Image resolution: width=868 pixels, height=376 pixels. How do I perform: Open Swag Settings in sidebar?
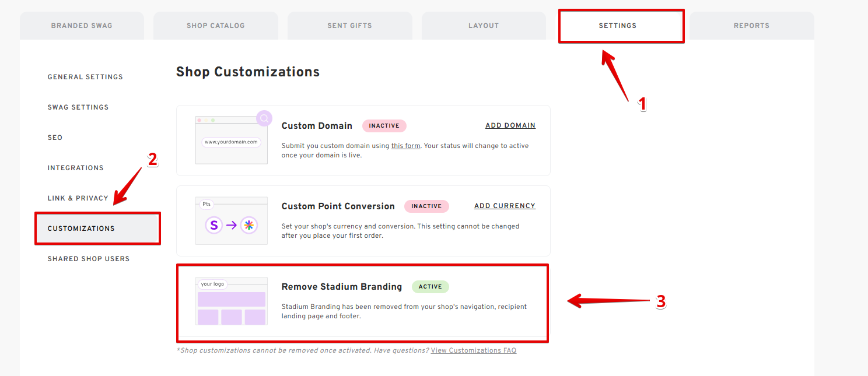[x=78, y=107]
